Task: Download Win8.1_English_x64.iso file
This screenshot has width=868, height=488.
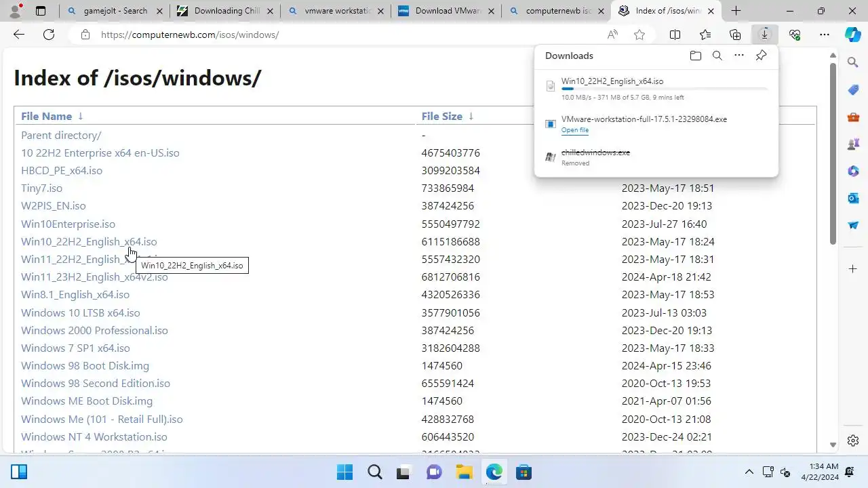Action: [75, 294]
